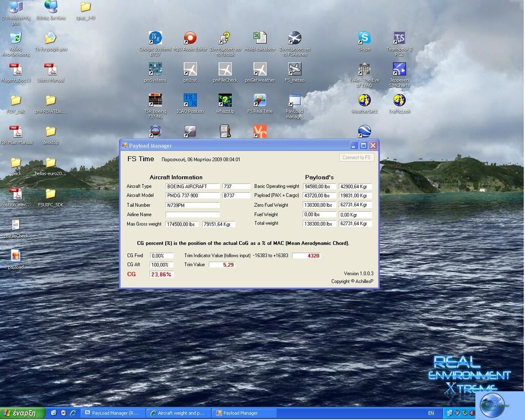Click the Trim Value 5,29 field

coord(222,265)
